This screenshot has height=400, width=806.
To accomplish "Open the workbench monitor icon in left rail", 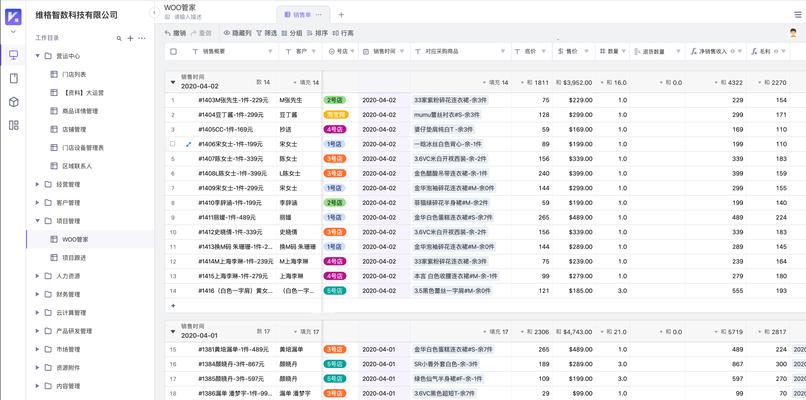I will point(14,55).
